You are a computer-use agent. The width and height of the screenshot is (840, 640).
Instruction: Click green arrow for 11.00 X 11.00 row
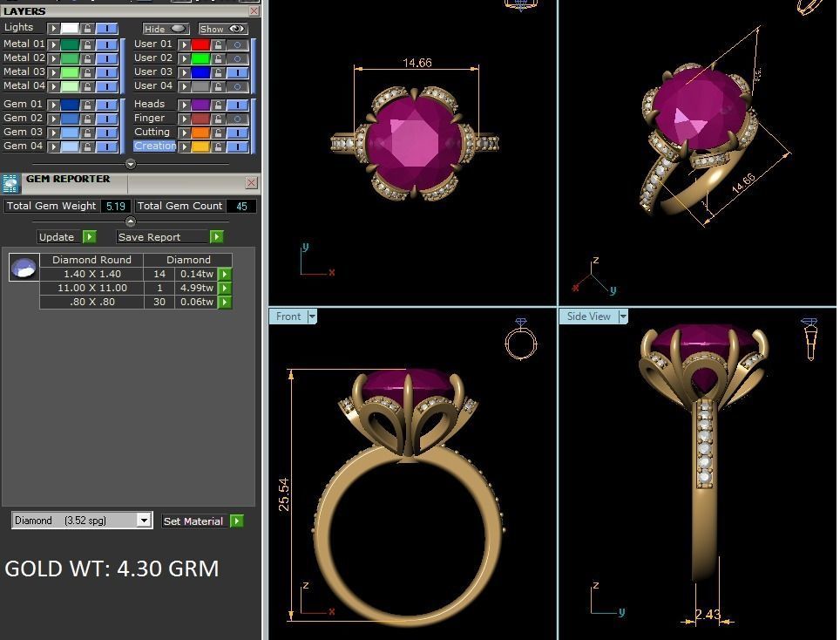224,288
